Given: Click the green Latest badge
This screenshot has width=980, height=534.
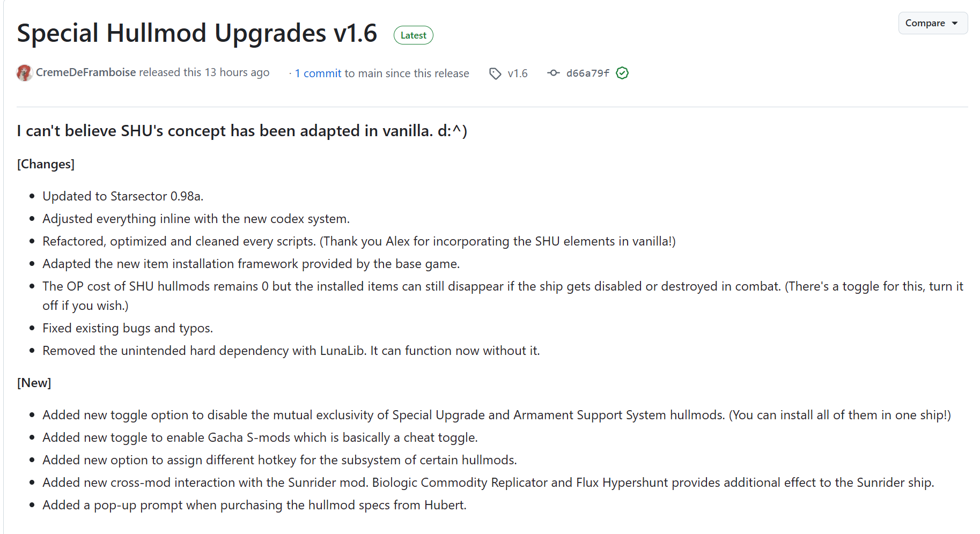Looking at the screenshot, I should [x=413, y=35].
